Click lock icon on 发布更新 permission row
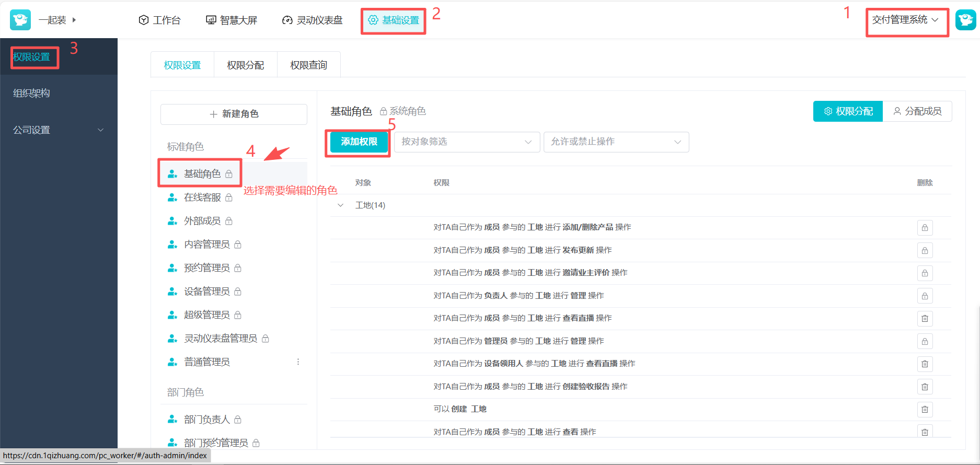The image size is (980, 465). click(925, 250)
